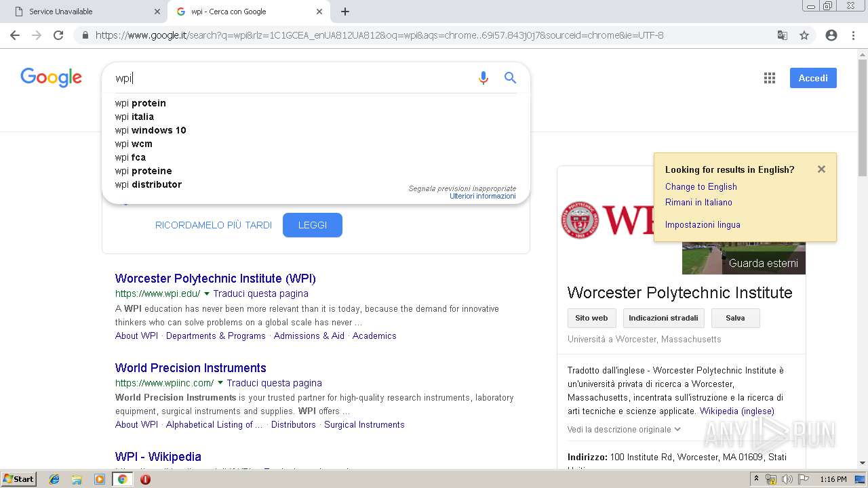
Task: Reload the current page
Action: 58,35
